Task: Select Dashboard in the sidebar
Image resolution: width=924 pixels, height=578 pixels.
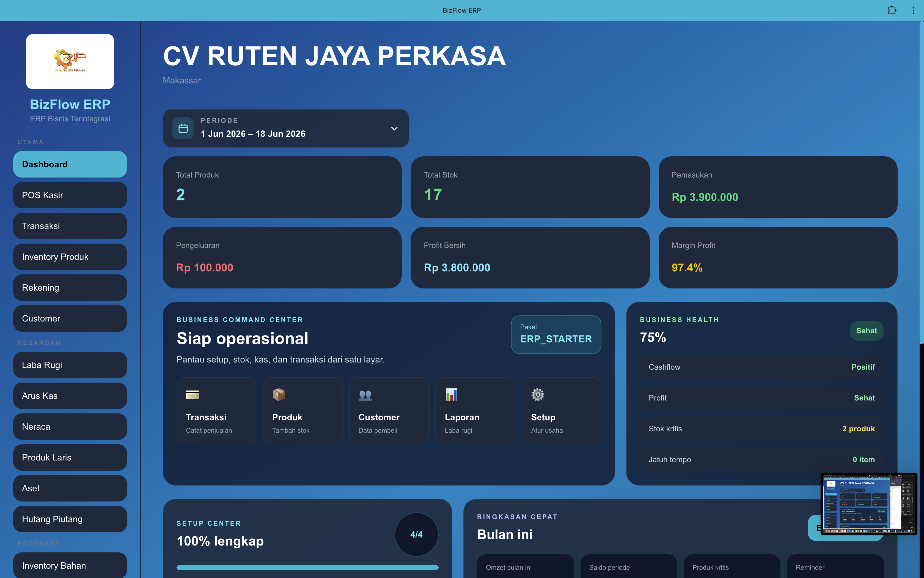Action: point(70,164)
